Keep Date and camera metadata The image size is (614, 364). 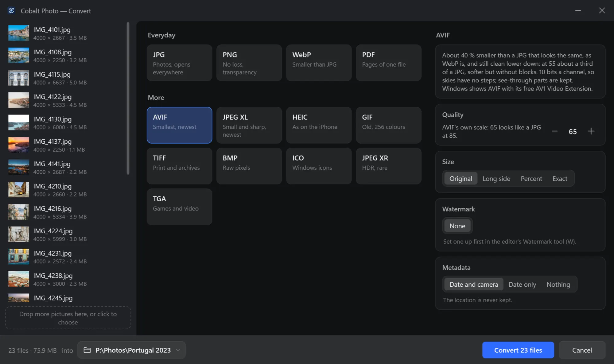[x=474, y=285]
